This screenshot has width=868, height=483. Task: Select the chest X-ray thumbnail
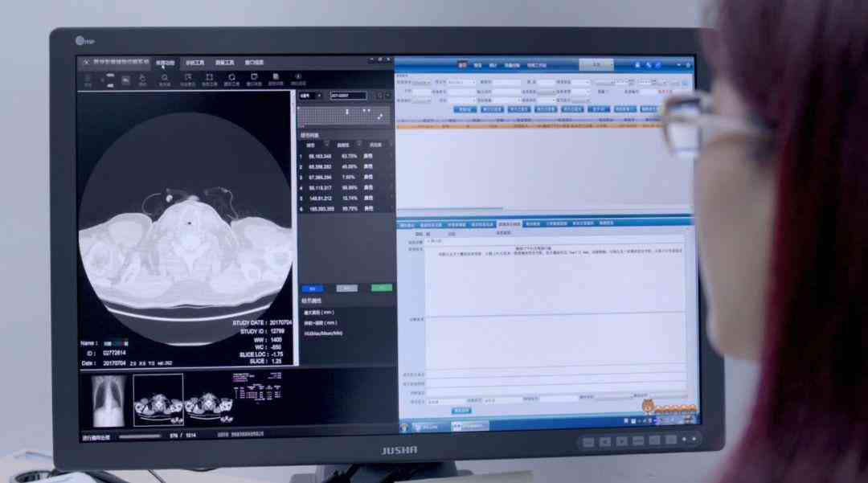pos(108,400)
